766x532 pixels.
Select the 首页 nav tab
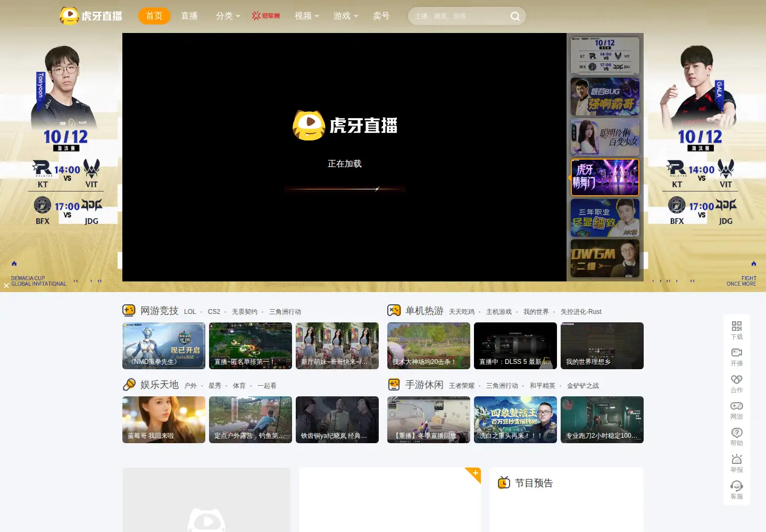tap(154, 16)
